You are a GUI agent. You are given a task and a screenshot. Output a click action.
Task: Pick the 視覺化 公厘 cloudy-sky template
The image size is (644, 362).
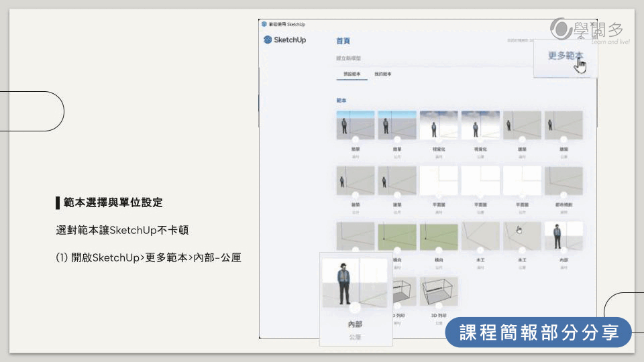[480, 125]
